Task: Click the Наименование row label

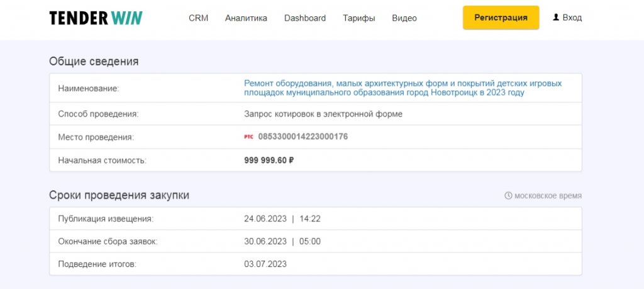Action: 88,89
